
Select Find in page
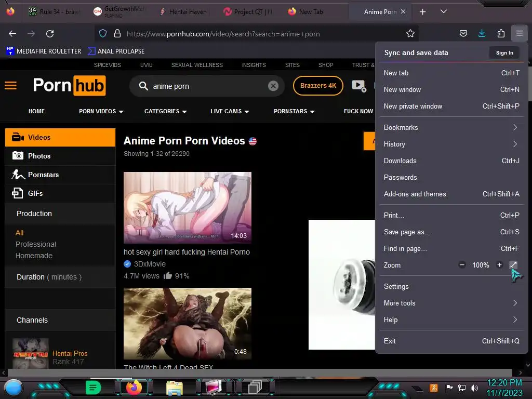click(451, 249)
